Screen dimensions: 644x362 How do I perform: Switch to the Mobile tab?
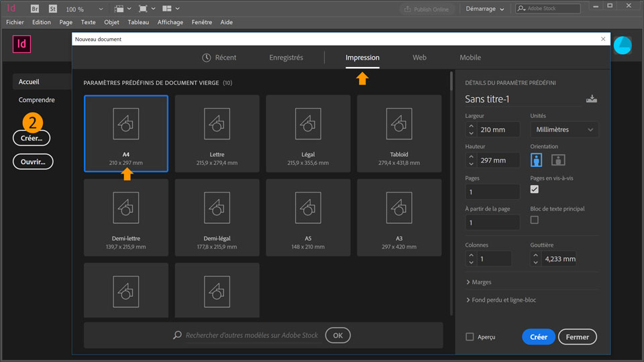click(x=470, y=58)
